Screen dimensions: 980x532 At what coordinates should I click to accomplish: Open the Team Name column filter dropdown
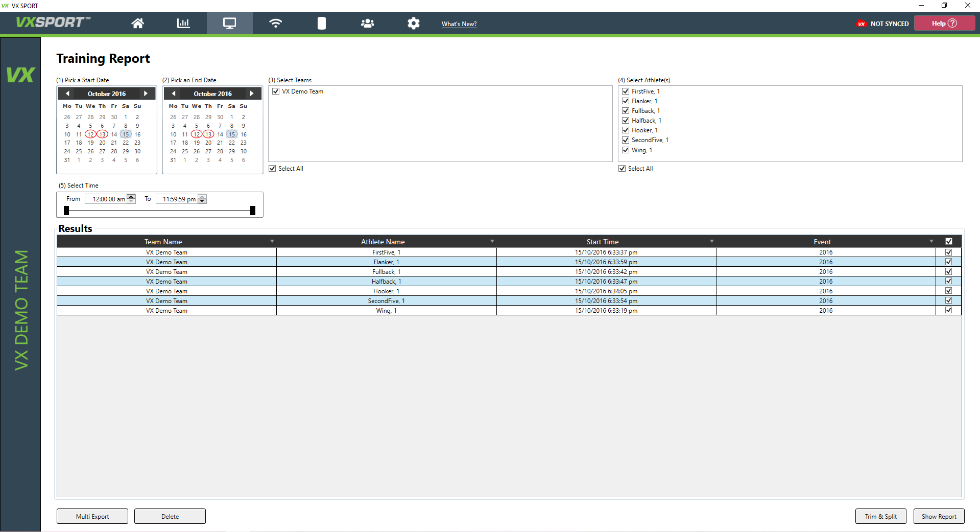[272, 241]
